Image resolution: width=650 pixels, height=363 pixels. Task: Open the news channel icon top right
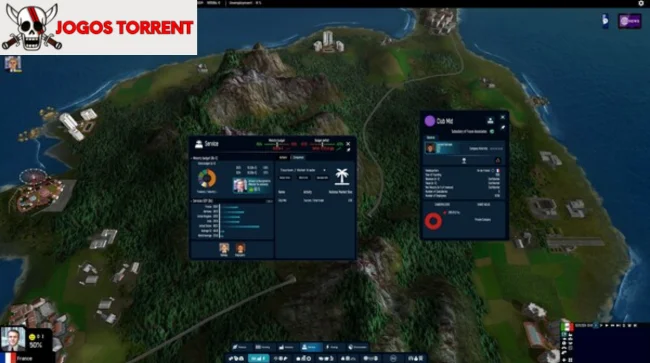(629, 21)
